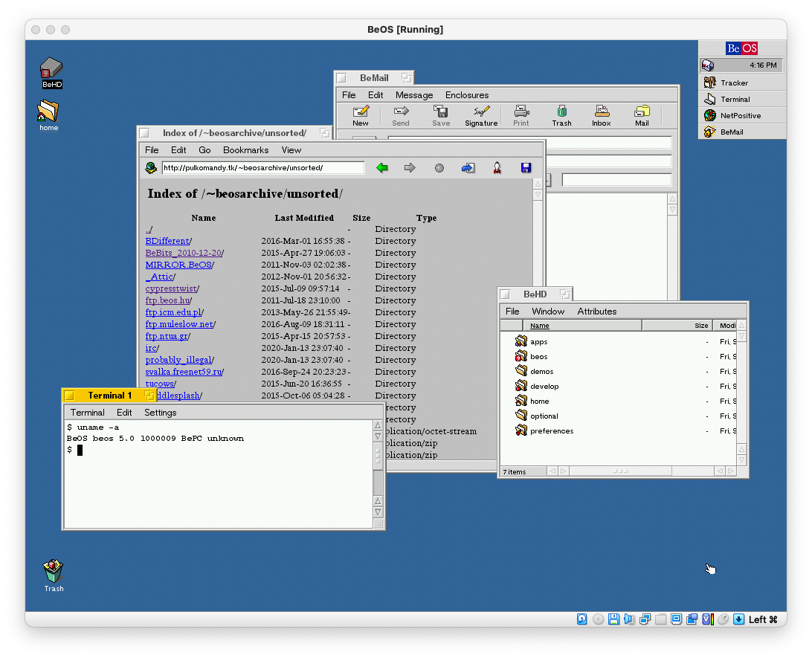Open the View menu in NetPositive
The image size is (812, 658).
[291, 150]
